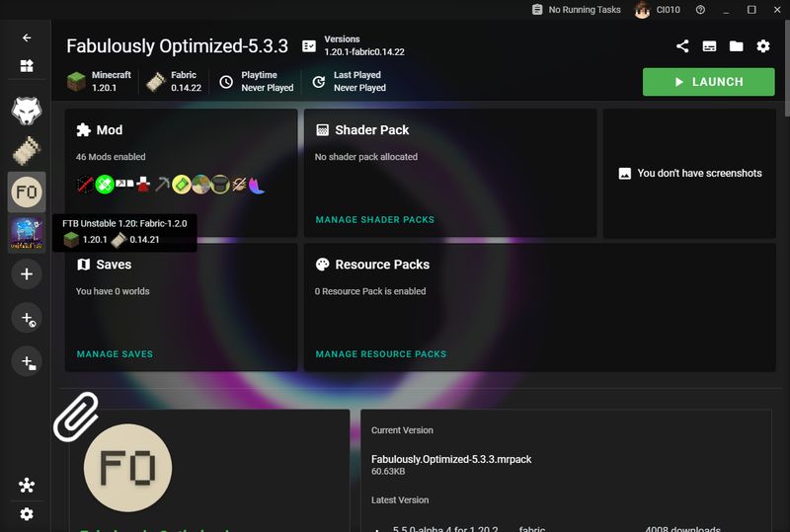Image resolution: width=790 pixels, height=532 pixels.
Task: Click the plus icon with globe badge
Action: click(27, 318)
